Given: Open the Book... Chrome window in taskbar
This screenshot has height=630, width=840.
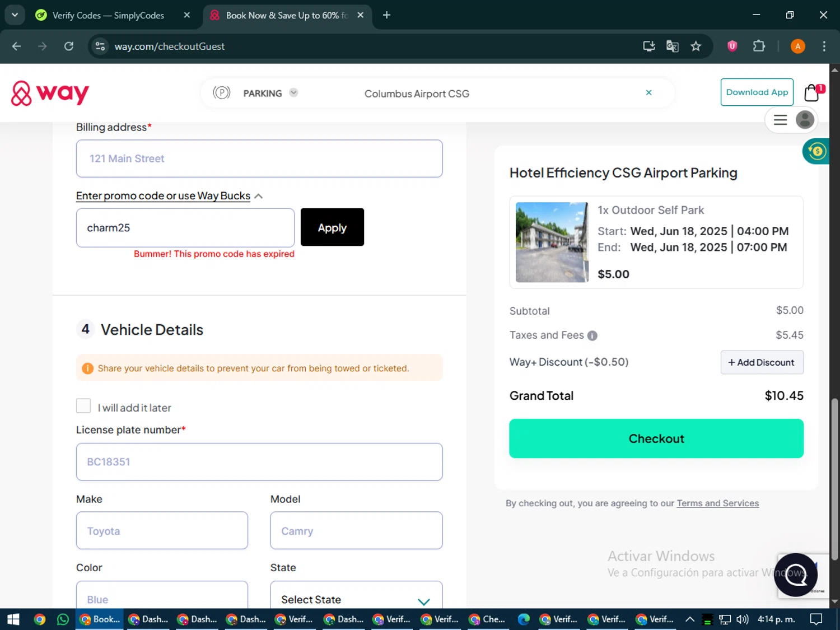Looking at the screenshot, I should tap(100, 619).
